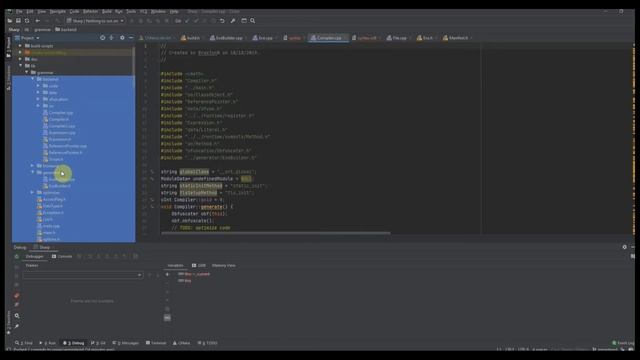Viewport: 640px width, 360px height.
Task: Hide the Project panel with minus icon
Action: [x=131, y=38]
